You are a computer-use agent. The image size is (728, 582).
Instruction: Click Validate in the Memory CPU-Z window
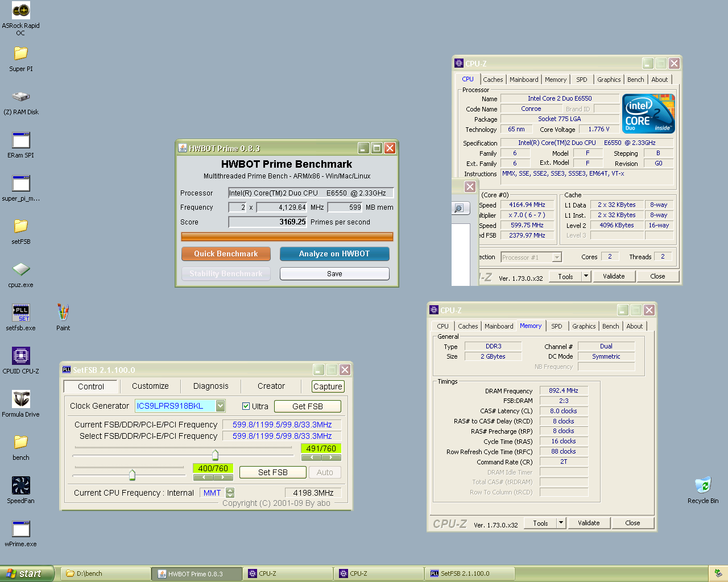(x=589, y=523)
